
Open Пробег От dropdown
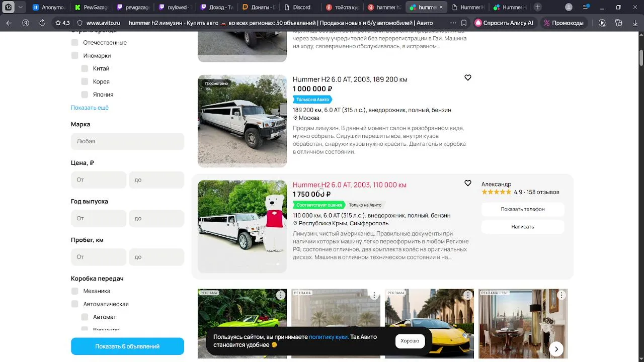pyautogui.click(x=99, y=257)
